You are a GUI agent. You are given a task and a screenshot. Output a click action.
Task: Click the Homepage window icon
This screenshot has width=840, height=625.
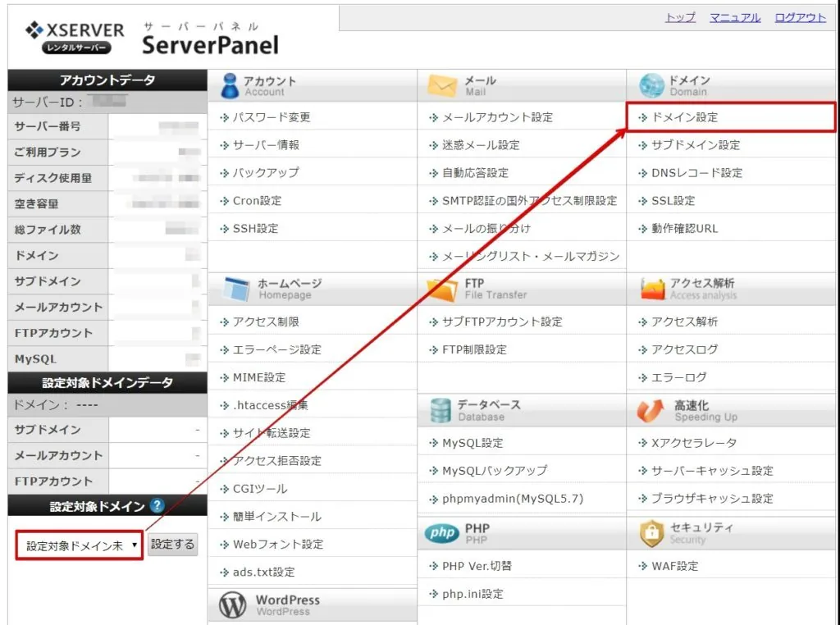click(x=237, y=289)
